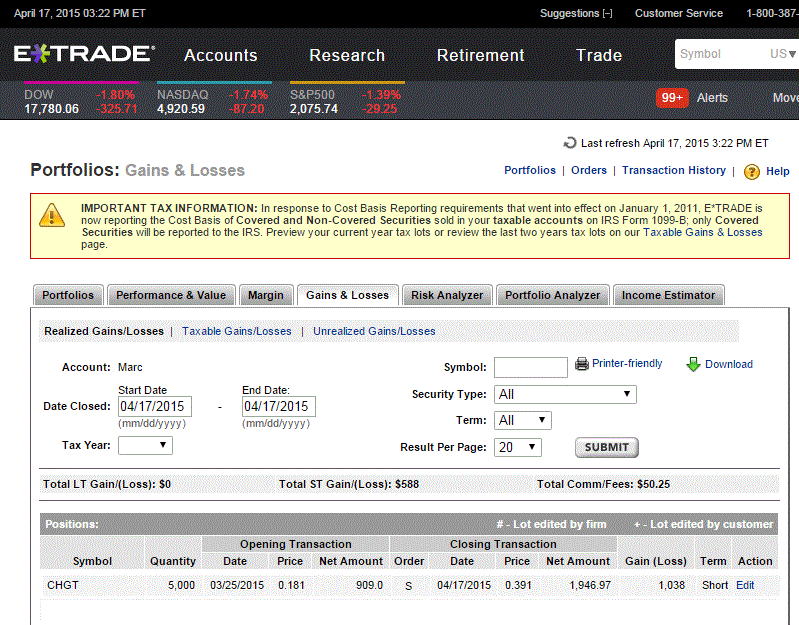
Task: Select Realized Gains/Losses view
Action: [x=104, y=331]
